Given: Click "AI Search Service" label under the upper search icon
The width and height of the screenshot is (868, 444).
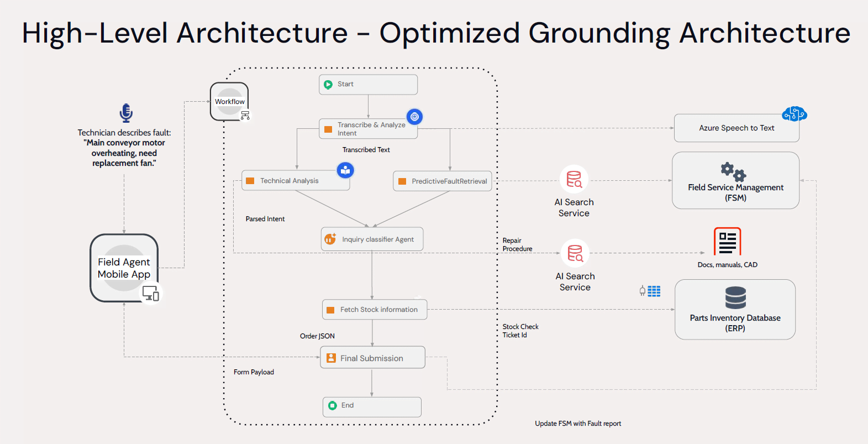Looking at the screenshot, I should [574, 208].
